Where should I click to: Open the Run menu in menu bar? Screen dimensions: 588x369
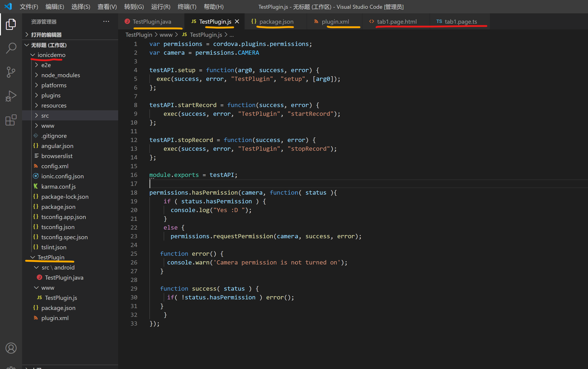[x=160, y=7]
